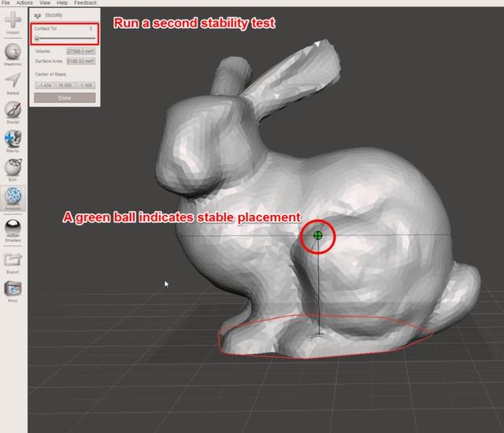This screenshot has width=504, height=433.
Task: Open the File menu
Action: tap(6, 3)
